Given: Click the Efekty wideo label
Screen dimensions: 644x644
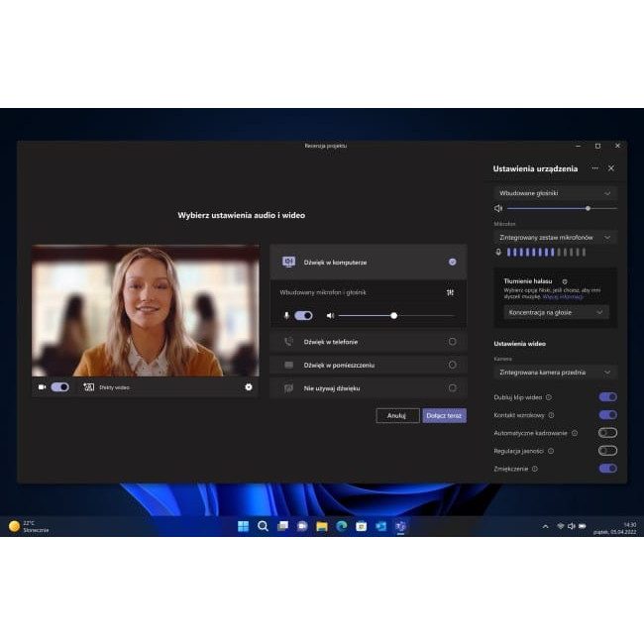Looking at the screenshot, I should point(114,387).
